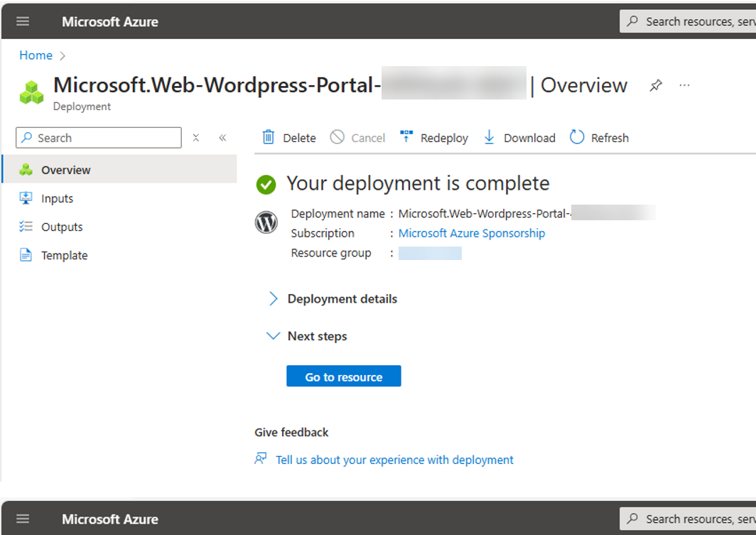Collapse the sidebar menu with double chevron

(x=222, y=138)
